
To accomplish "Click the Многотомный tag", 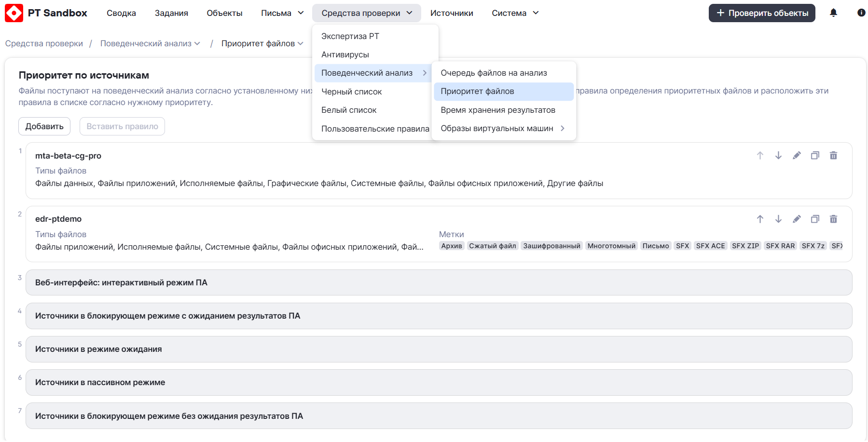I will pos(611,246).
